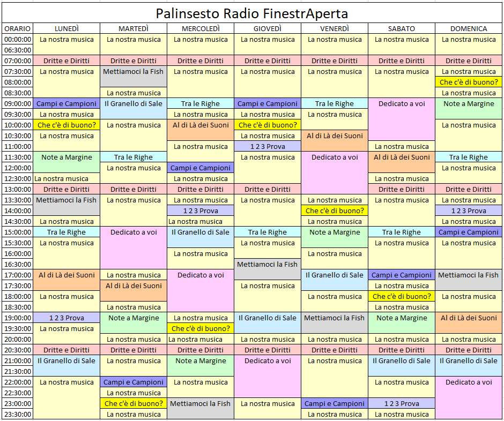Viewport: 504px width, 421px height.
Task: Select Saturday's 09:00 Dedicato a voi cell
Action: pos(402,119)
